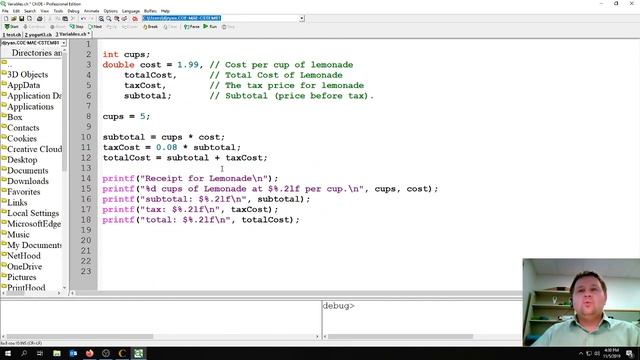
Task: Click the highlighted directory path field
Action: pos(220,18)
